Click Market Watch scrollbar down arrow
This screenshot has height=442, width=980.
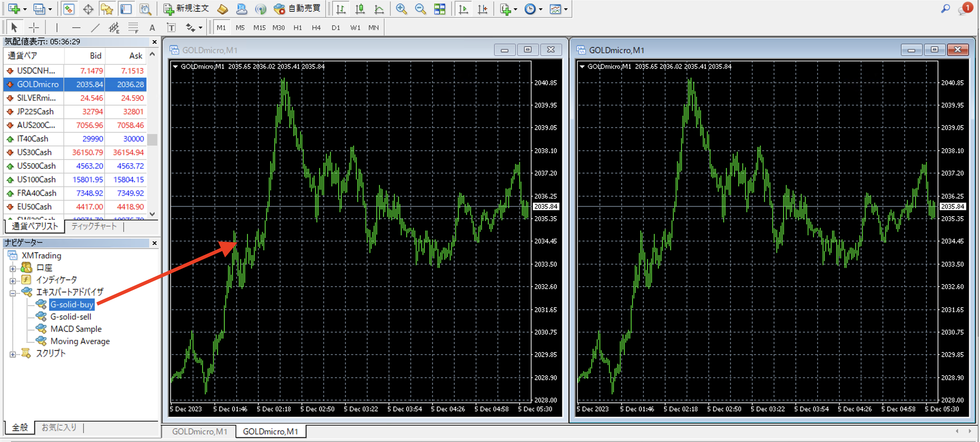(152, 214)
